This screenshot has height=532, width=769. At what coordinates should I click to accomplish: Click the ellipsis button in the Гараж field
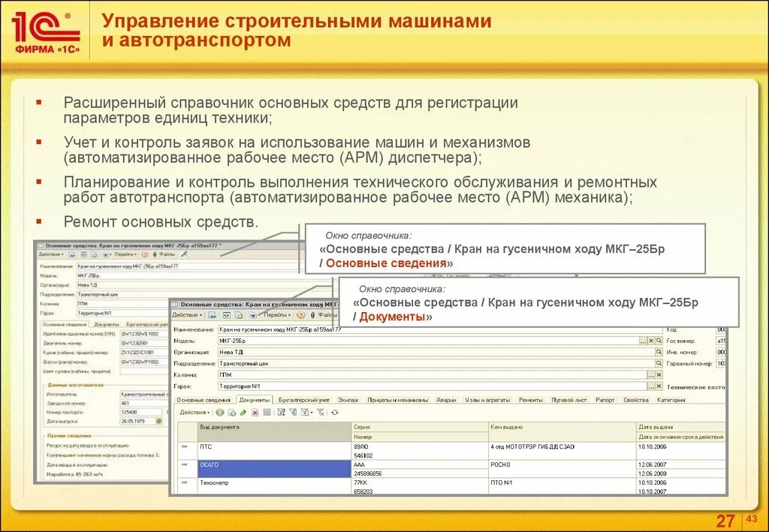point(651,386)
